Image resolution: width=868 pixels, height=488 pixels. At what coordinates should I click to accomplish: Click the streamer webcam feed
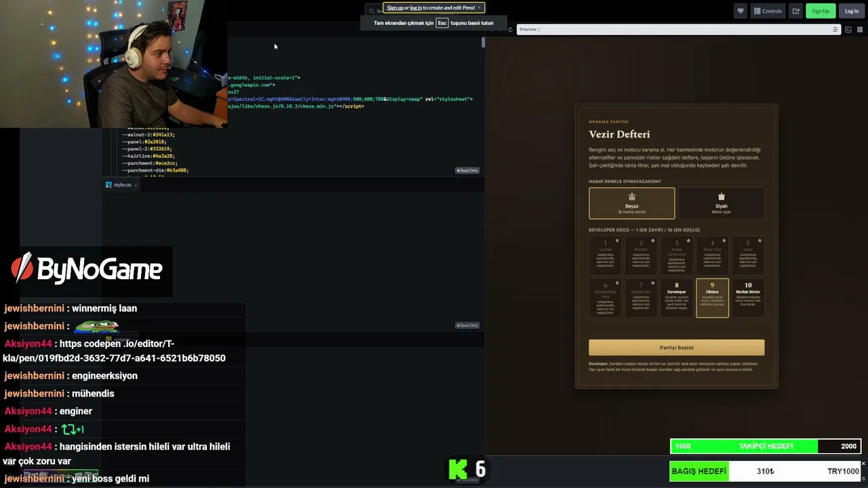(113, 64)
